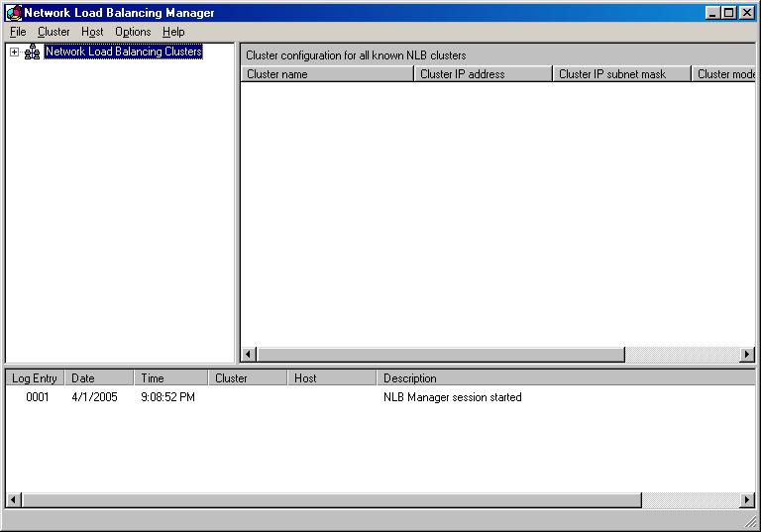Viewport: 761px width, 532px height.
Task: Click the cluster list horizontal scrollbar thumb
Action: (441, 355)
